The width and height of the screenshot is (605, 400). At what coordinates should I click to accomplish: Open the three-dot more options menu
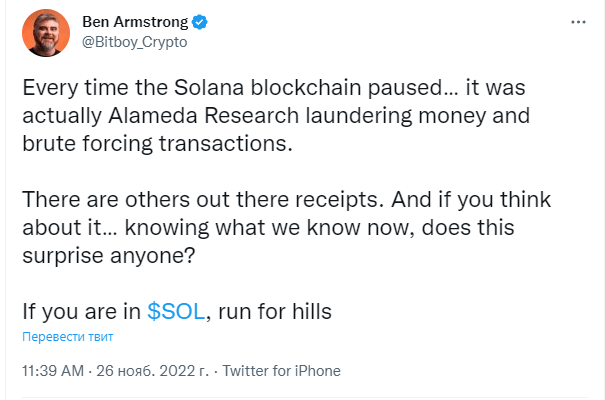pos(578,22)
